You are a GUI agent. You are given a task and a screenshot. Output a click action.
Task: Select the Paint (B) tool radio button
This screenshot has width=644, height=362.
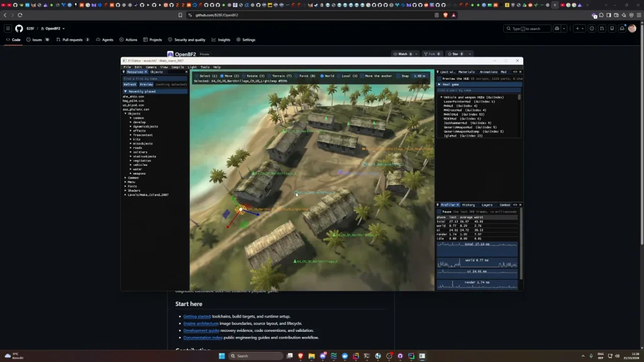[x=297, y=76]
